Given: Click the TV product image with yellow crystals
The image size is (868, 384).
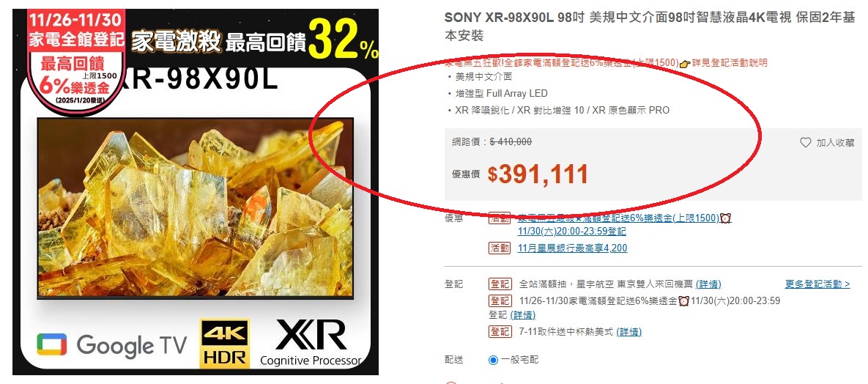Looking at the screenshot, I should click(196, 208).
